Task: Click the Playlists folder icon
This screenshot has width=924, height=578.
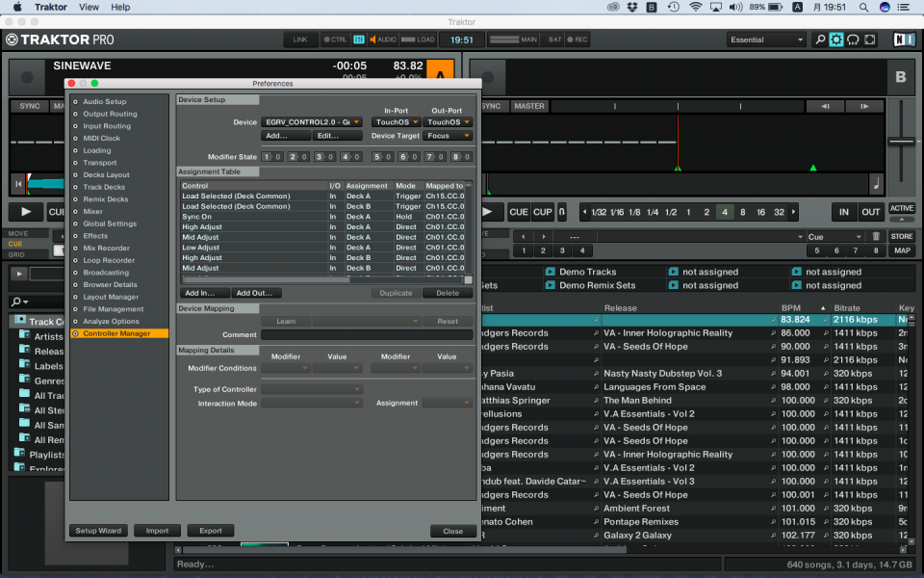Action: pos(19,453)
